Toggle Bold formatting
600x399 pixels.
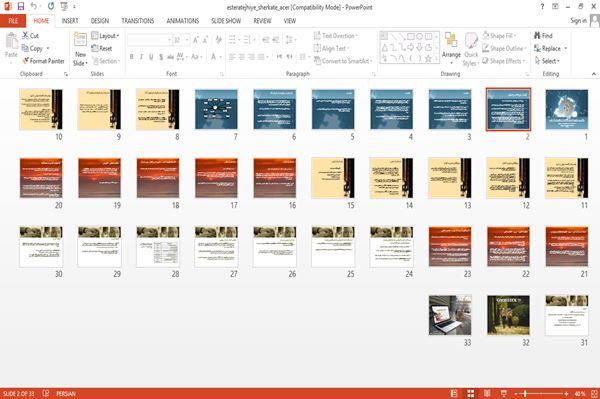click(x=132, y=57)
